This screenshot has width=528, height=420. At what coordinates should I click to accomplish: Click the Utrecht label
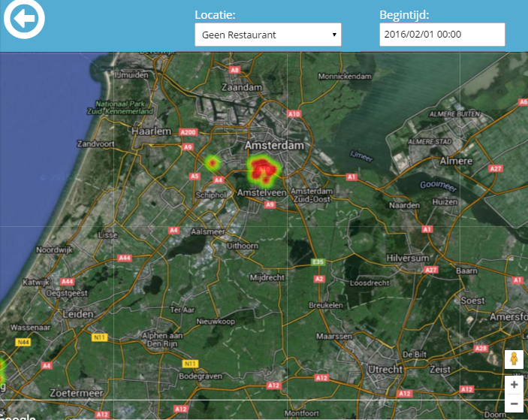pos(385,370)
